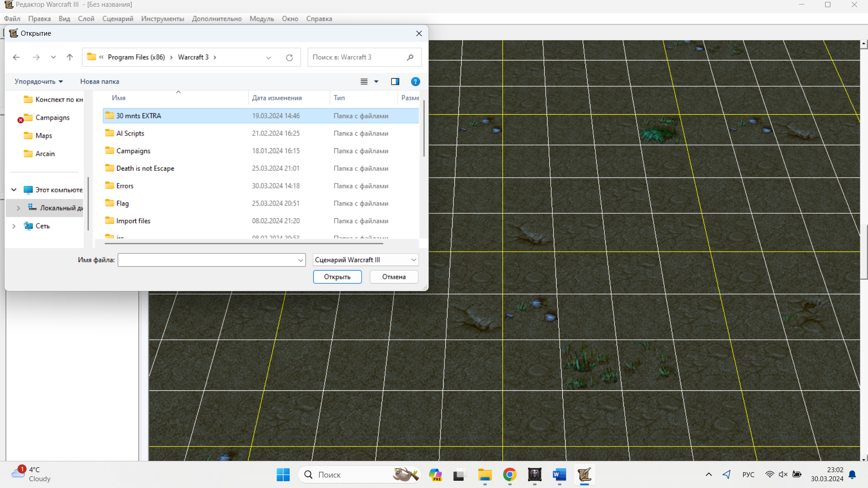Open the Модуль menu
The image size is (868, 488).
[262, 19]
